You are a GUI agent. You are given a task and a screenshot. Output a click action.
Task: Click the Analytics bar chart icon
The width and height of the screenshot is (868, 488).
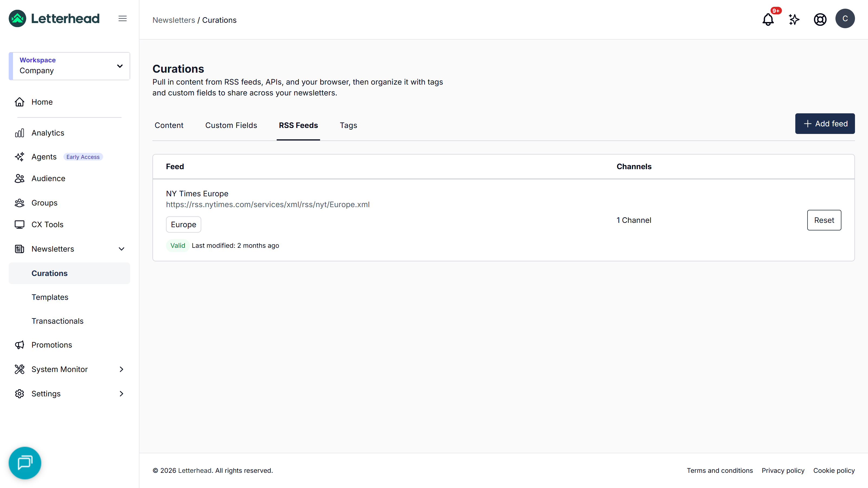click(x=20, y=133)
